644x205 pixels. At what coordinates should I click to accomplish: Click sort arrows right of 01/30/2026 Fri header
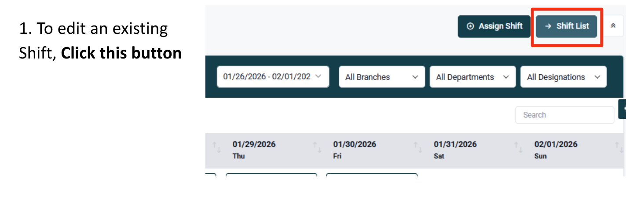tap(417, 148)
